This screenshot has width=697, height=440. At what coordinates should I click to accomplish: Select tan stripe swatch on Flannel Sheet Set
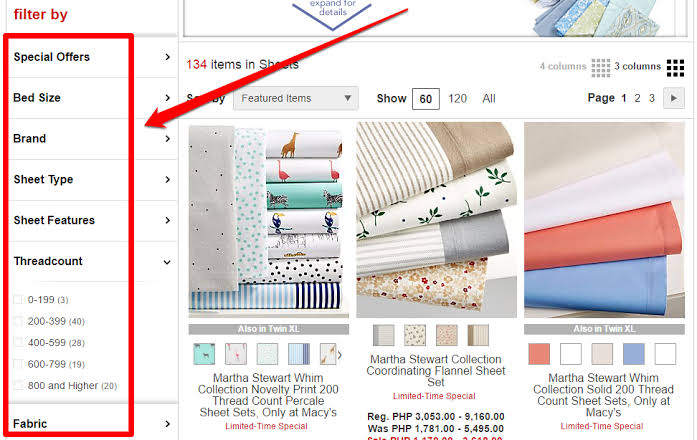coord(478,335)
